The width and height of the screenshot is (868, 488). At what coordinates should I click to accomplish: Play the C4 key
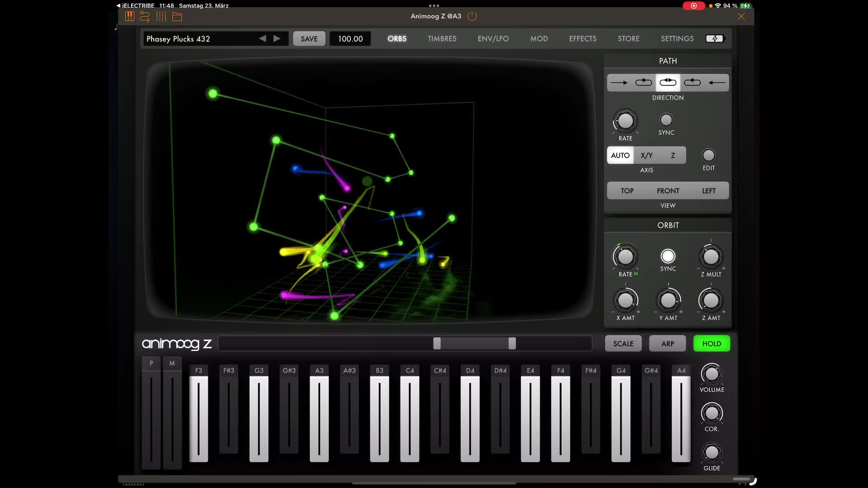point(410,413)
